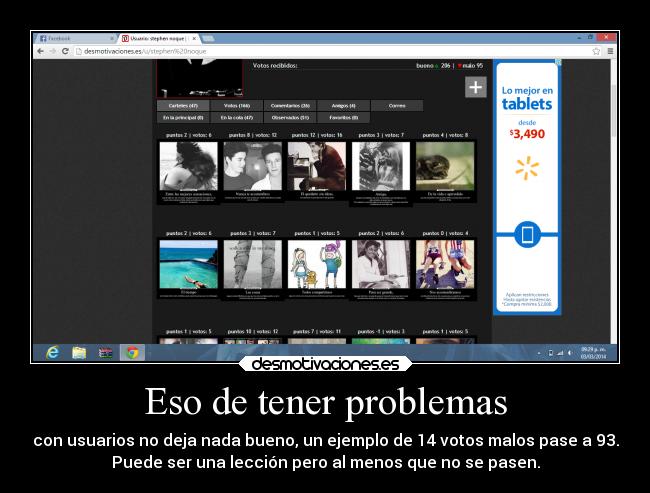
Task: Open the third taskbar app icon
Action: pyautogui.click(x=105, y=353)
